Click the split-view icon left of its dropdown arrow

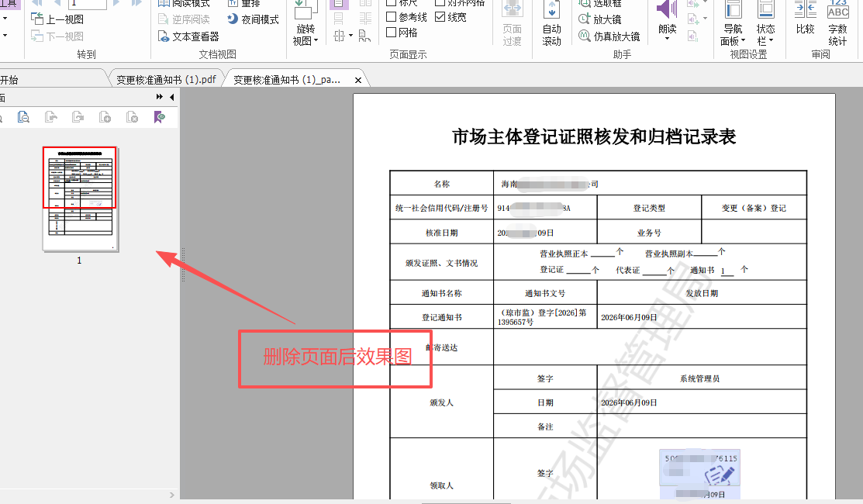click(339, 36)
